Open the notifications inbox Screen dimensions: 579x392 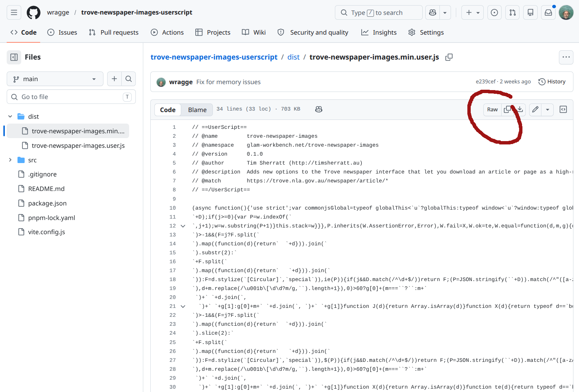click(x=548, y=12)
